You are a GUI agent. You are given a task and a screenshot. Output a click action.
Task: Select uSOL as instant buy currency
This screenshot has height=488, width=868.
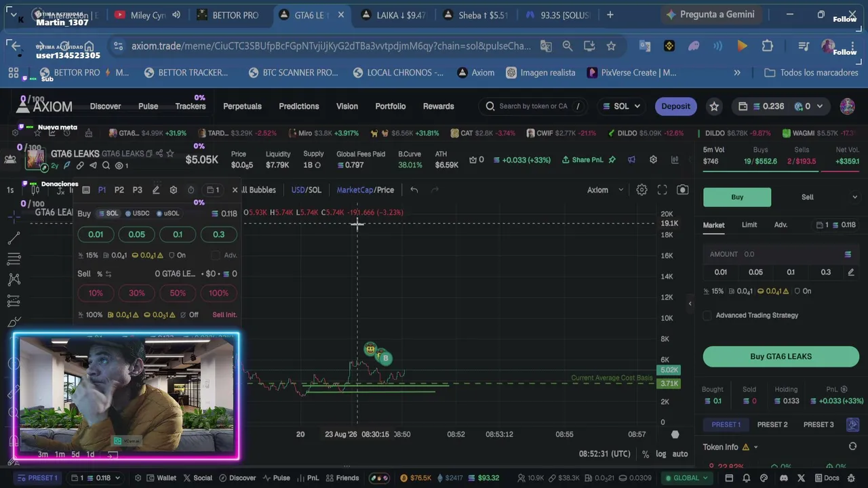click(x=167, y=213)
